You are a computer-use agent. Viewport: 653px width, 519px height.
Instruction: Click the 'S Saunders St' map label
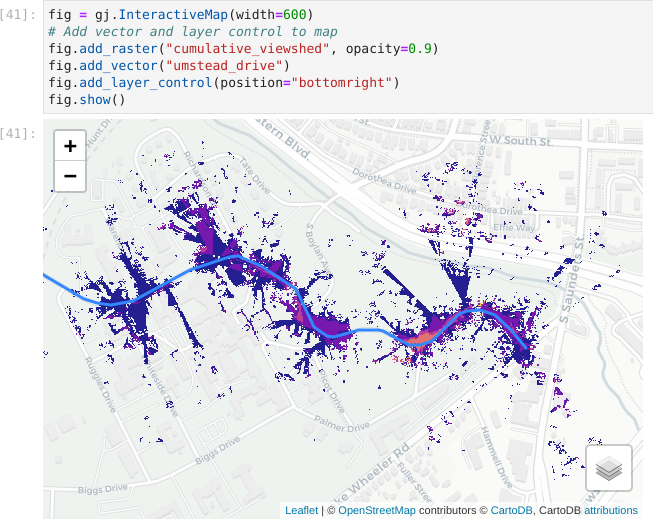tap(572, 280)
